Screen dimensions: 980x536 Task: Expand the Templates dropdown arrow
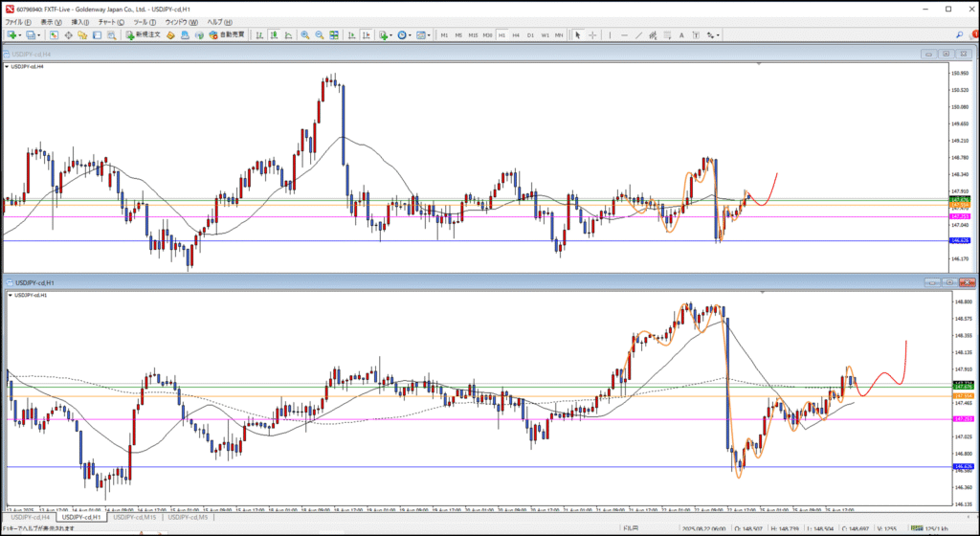click(429, 35)
